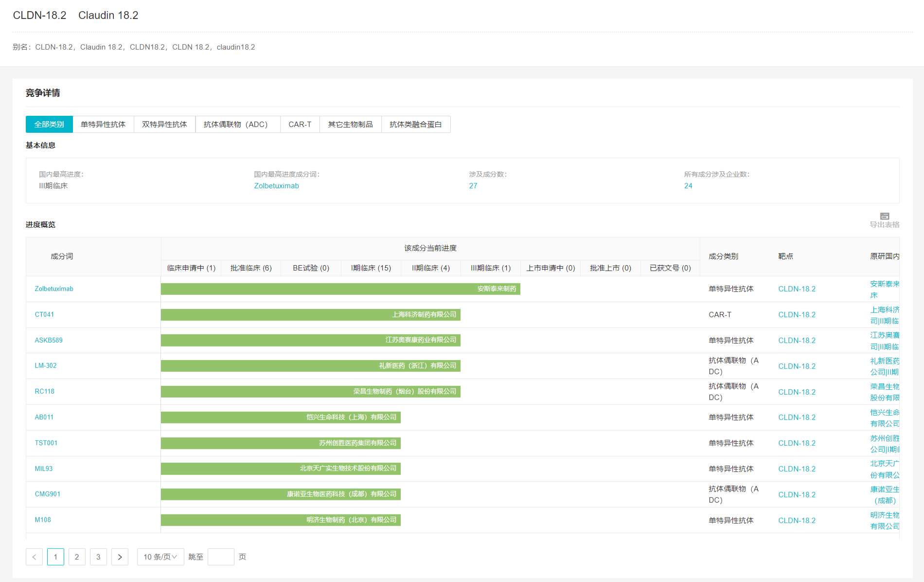
Task: Click 康诺亚生物医药科技 progress bar
Action: tap(281, 494)
